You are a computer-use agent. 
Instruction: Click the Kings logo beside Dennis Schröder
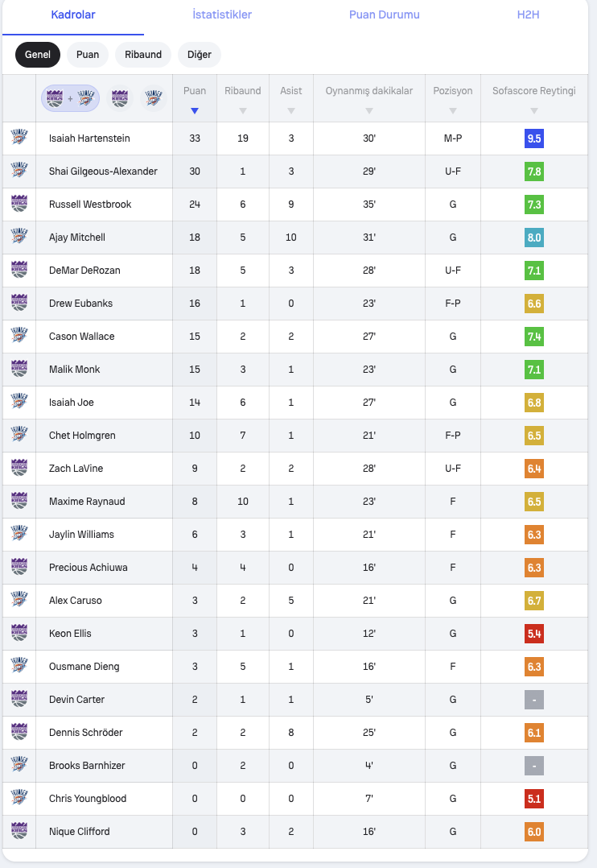coord(19,732)
